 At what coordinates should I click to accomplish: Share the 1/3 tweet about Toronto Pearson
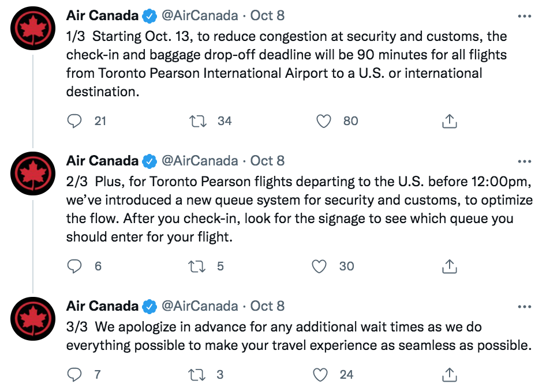pyautogui.click(x=449, y=121)
